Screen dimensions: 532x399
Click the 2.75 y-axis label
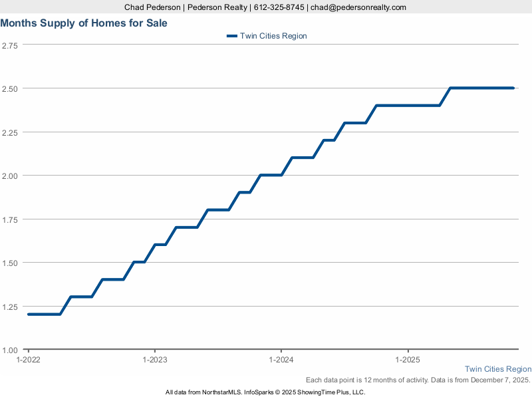[x=10, y=45]
